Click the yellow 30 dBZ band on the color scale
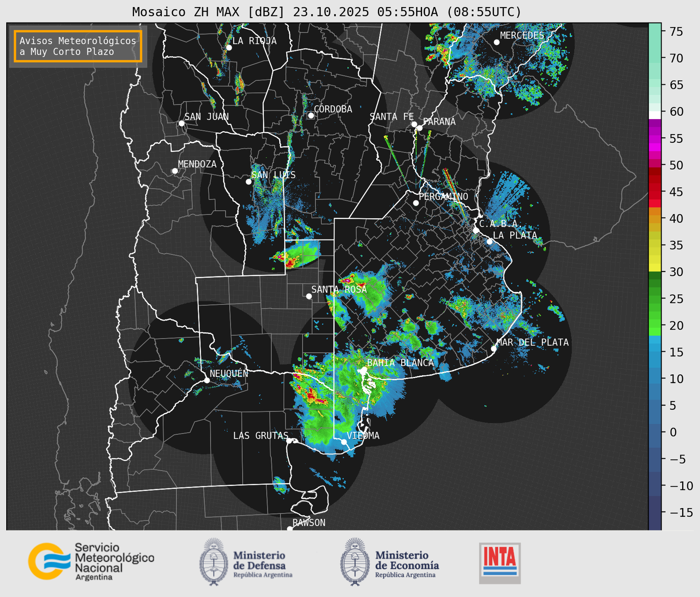 655,267
